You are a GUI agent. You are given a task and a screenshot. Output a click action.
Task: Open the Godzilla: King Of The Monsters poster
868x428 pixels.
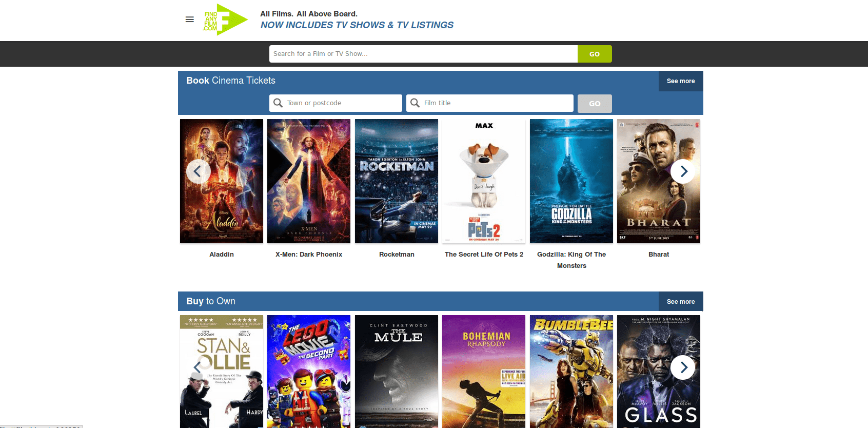pyautogui.click(x=571, y=181)
